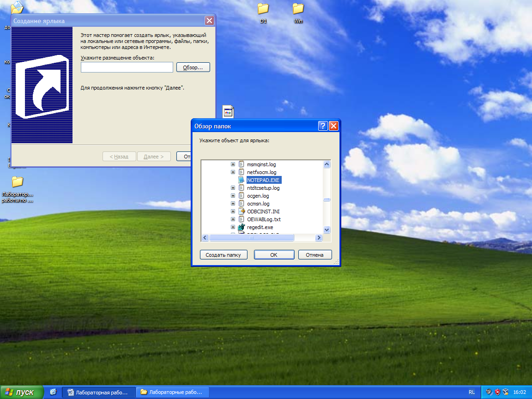Click the NOTEPAD.EXE program icon

click(241, 180)
